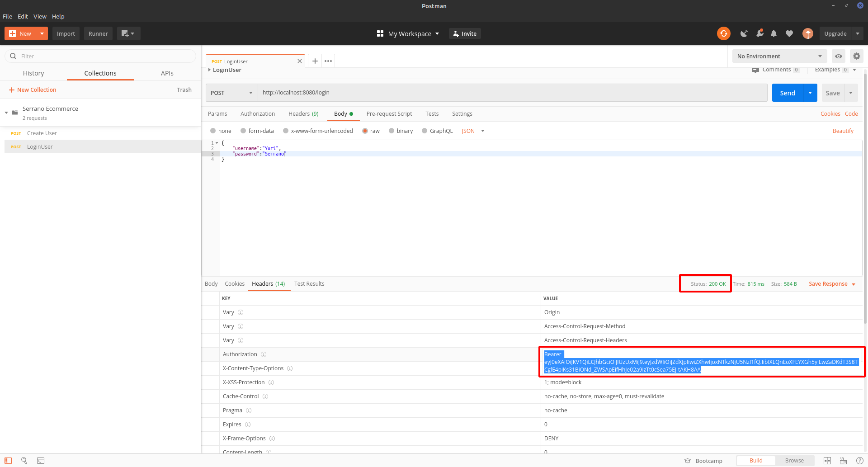
Task: Open the View menu
Action: click(40, 16)
